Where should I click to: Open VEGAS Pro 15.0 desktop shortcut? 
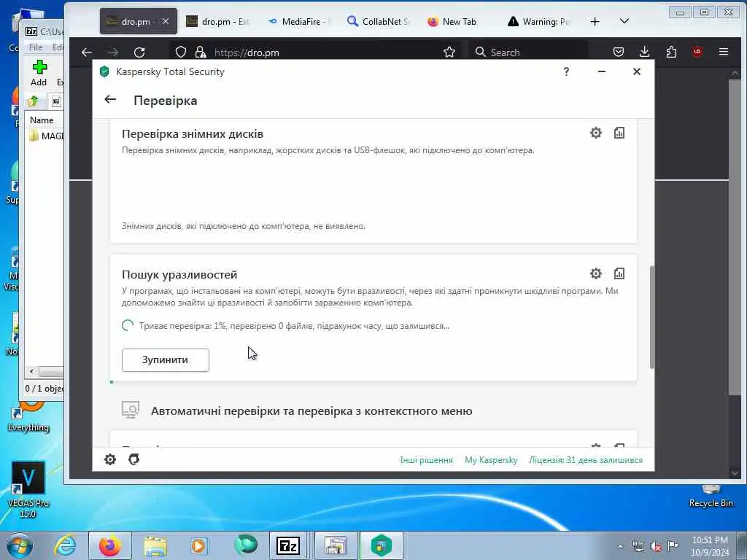click(x=28, y=489)
